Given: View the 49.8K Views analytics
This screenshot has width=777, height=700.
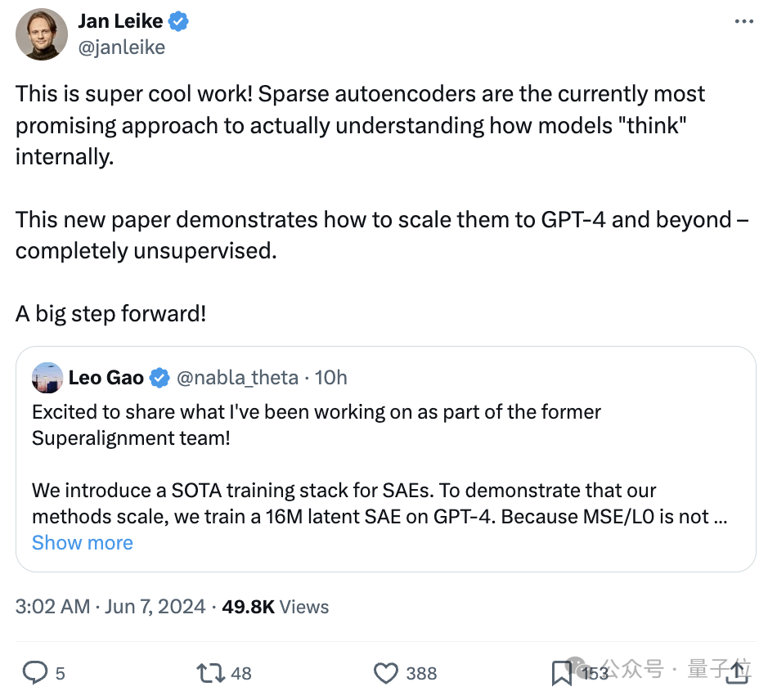Looking at the screenshot, I should 275,607.
